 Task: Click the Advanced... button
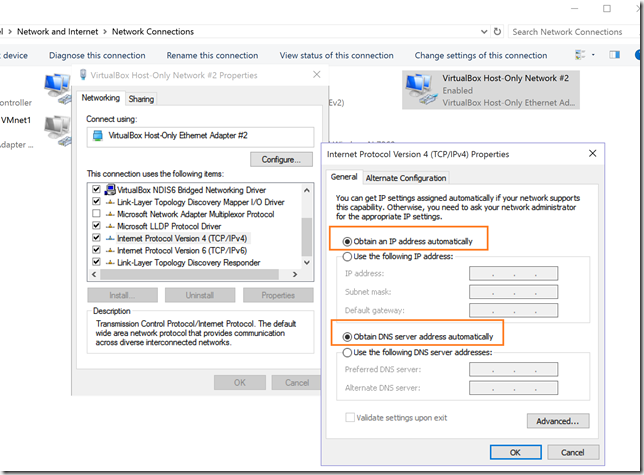pyautogui.click(x=558, y=421)
